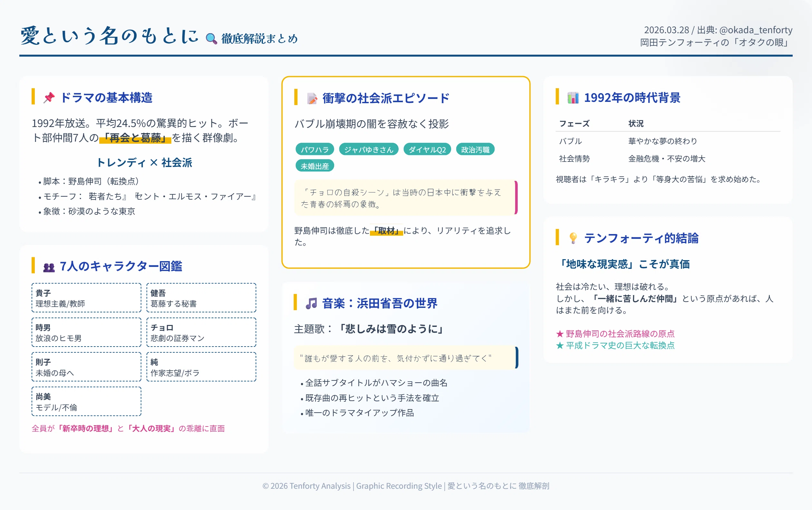Click the bullet 象徴：砂漠のような東京
This screenshot has width=812, height=510.
(x=89, y=211)
